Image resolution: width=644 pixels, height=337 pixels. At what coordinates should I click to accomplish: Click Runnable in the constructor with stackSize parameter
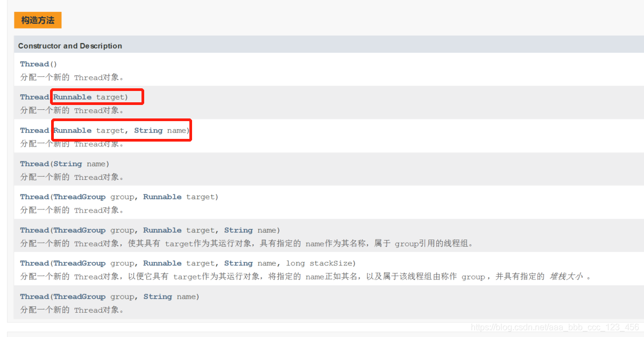[x=162, y=263]
